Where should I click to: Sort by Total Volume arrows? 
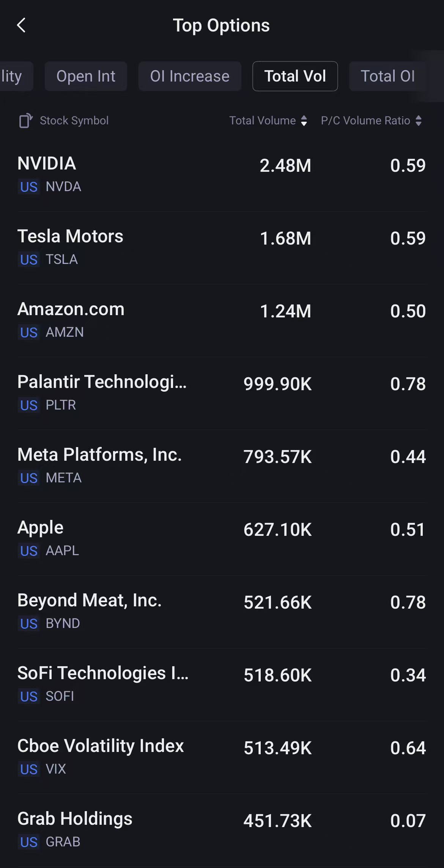pyautogui.click(x=304, y=121)
